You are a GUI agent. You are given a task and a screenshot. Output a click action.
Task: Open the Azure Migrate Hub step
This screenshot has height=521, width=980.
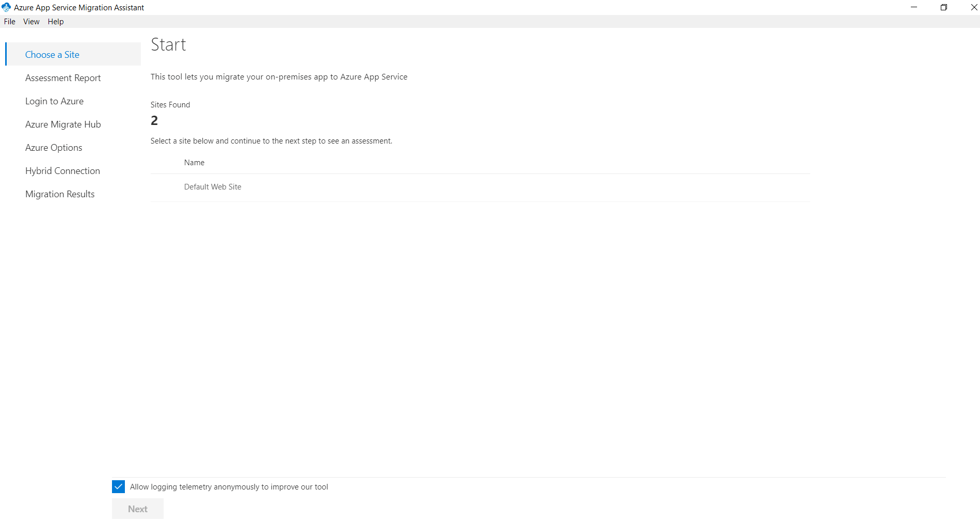click(63, 124)
